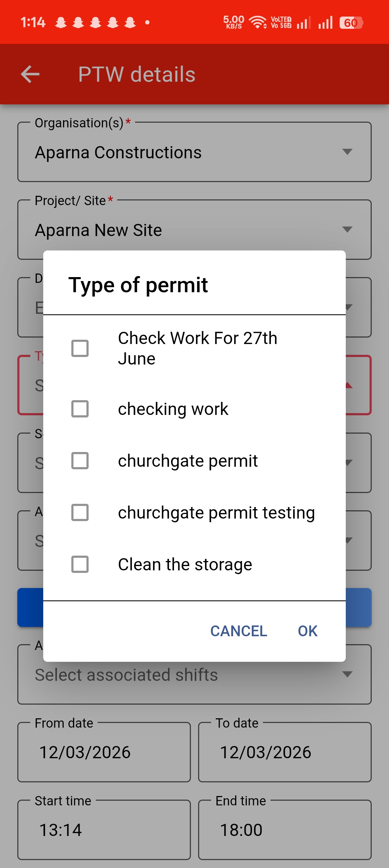The width and height of the screenshot is (389, 868).
Task: Tap the End time field showing 18:00
Action: [285, 830]
